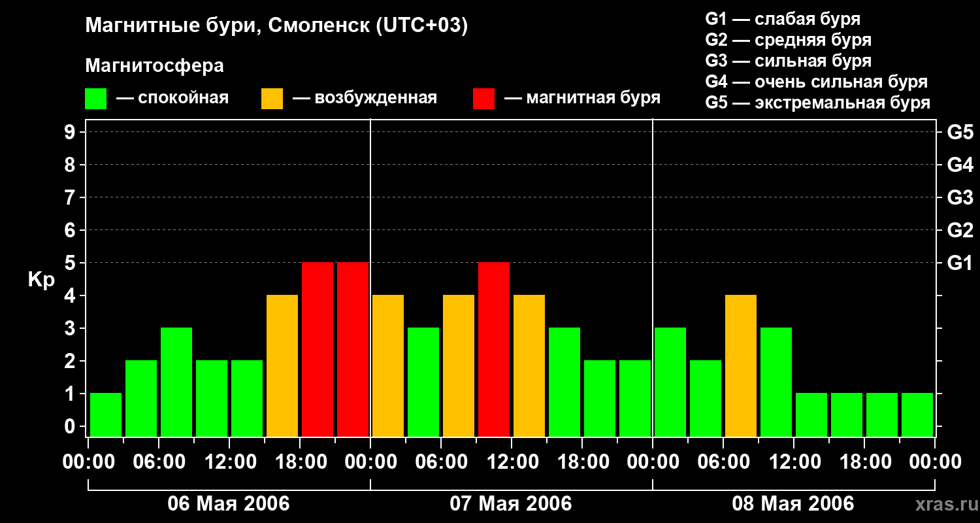Click the 'Kp' axis label

pyautogui.click(x=41, y=280)
